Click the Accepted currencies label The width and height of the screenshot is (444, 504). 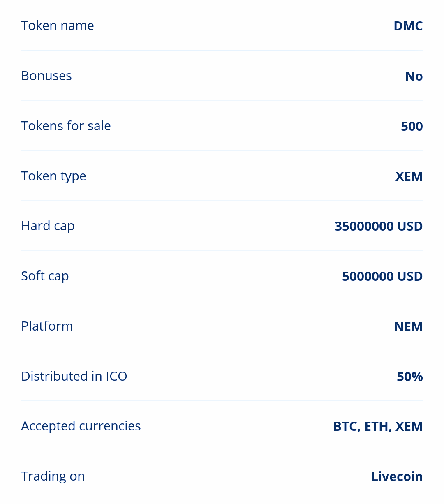pyautogui.click(x=81, y=426)
